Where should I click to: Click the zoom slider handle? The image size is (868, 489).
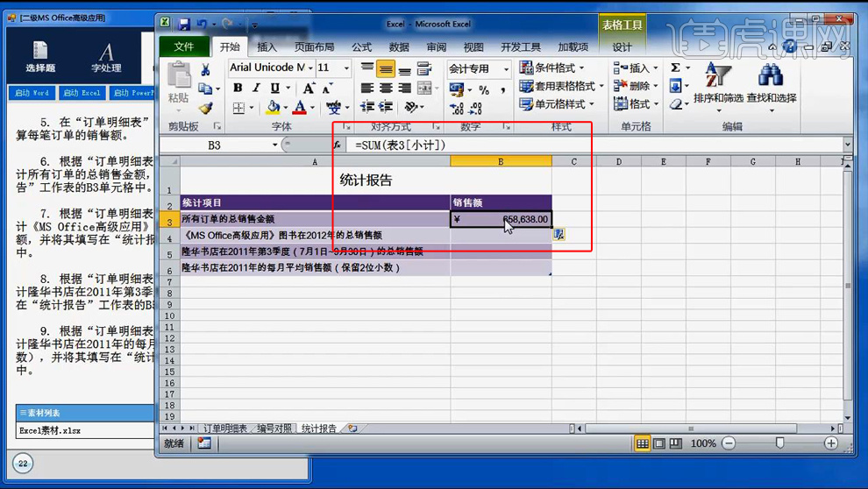pos(780,443)
